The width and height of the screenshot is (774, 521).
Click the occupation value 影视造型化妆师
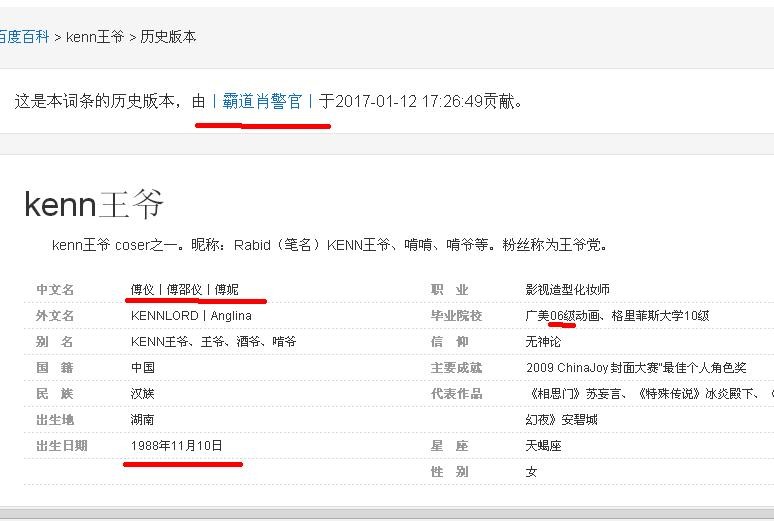tap(567, 290)
